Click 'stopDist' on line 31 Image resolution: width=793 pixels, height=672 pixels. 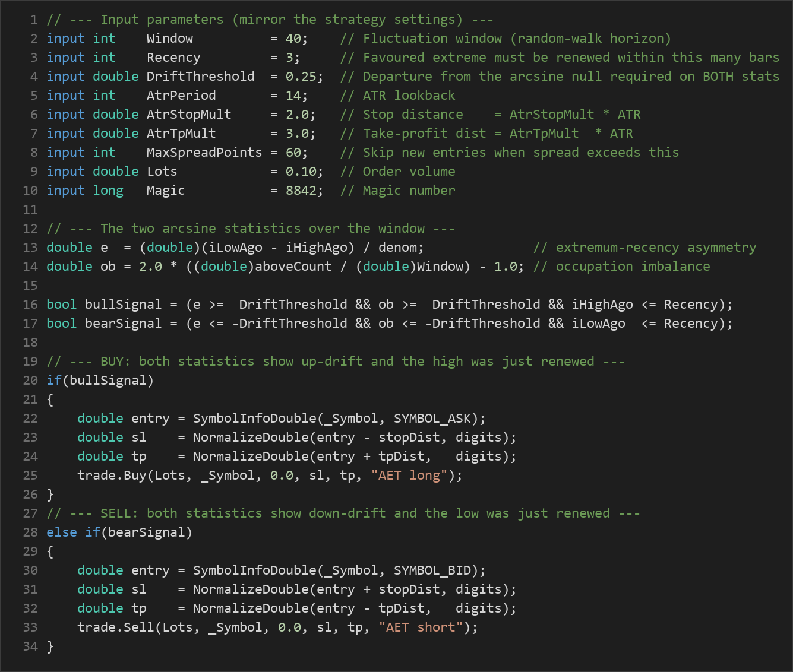tap(409, 589)
